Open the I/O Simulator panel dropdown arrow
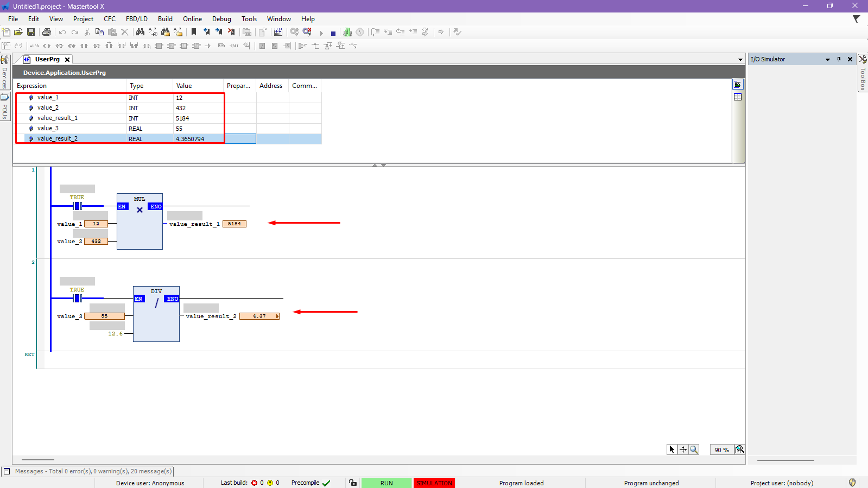 tap(828, 59)
